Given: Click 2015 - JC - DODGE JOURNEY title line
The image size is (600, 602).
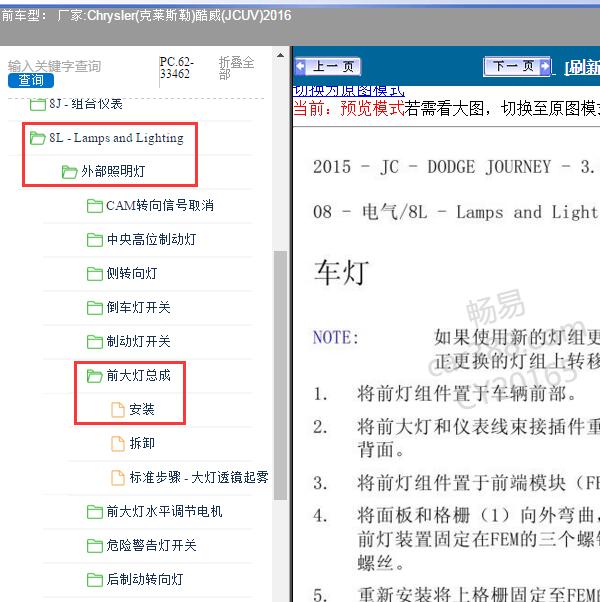Looking at the screenshot, I should coord(456,167).
